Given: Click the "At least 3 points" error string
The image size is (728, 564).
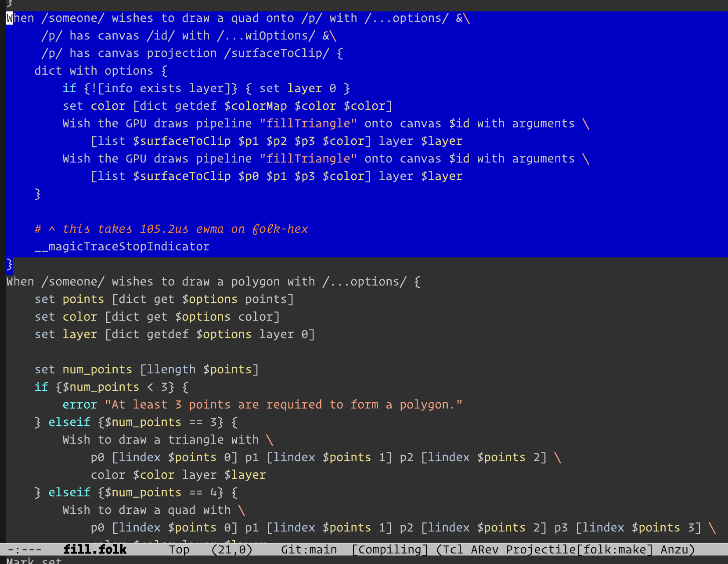Looking at the screenshot, I should click(x=284, y=405).
